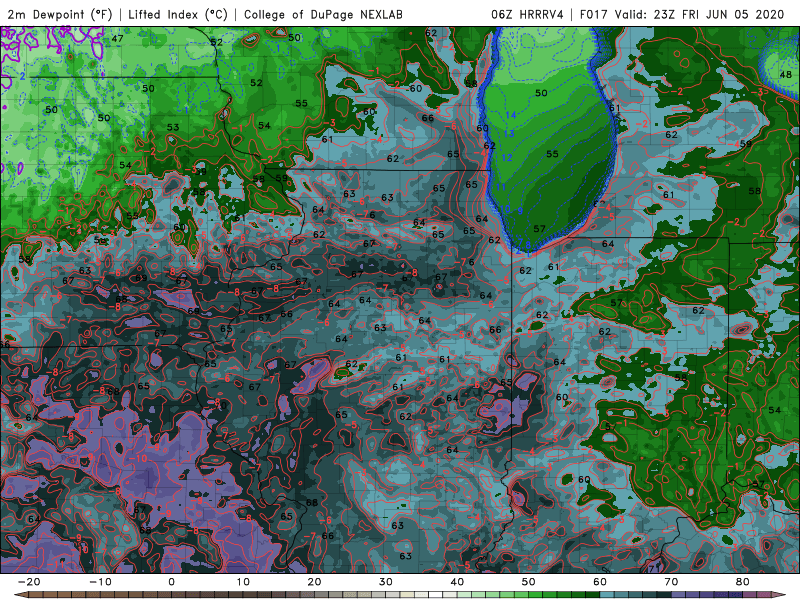Click the dewpoint value 53 on the map
Screen dimensions: 800x600
click(173, 127)
